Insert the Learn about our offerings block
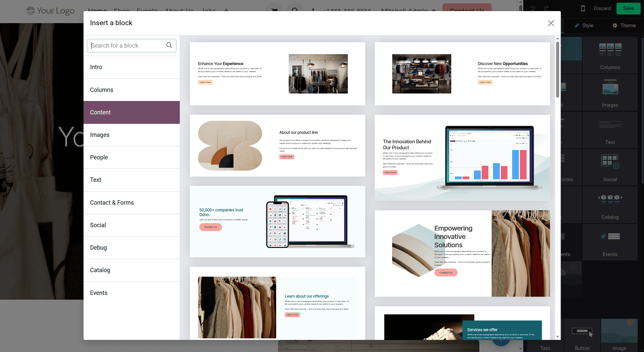Viewport: 644px width, 352px height. 277,303
